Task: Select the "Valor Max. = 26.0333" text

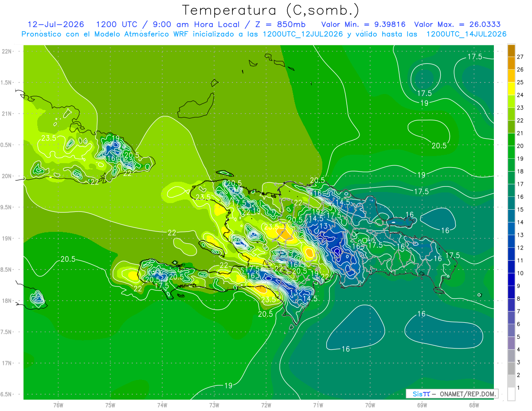Action: pos(458,24)
